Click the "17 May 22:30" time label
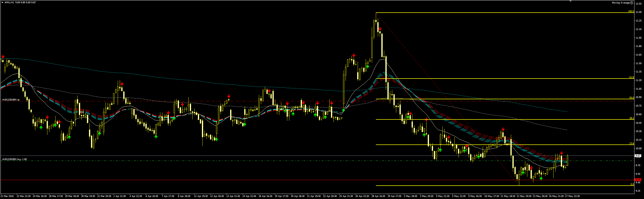644x199 pixels. (572, 196)
